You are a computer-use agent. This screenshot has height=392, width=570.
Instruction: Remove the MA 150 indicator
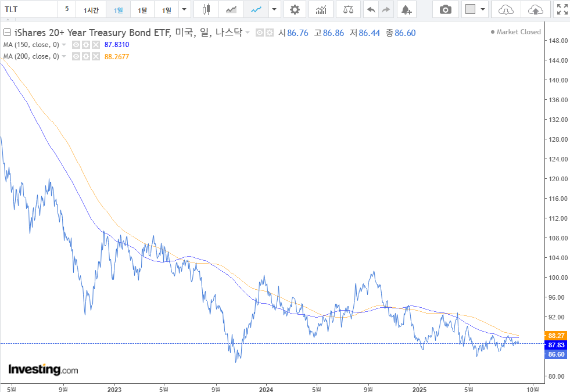pyautogui.click(x=96, y=45)
